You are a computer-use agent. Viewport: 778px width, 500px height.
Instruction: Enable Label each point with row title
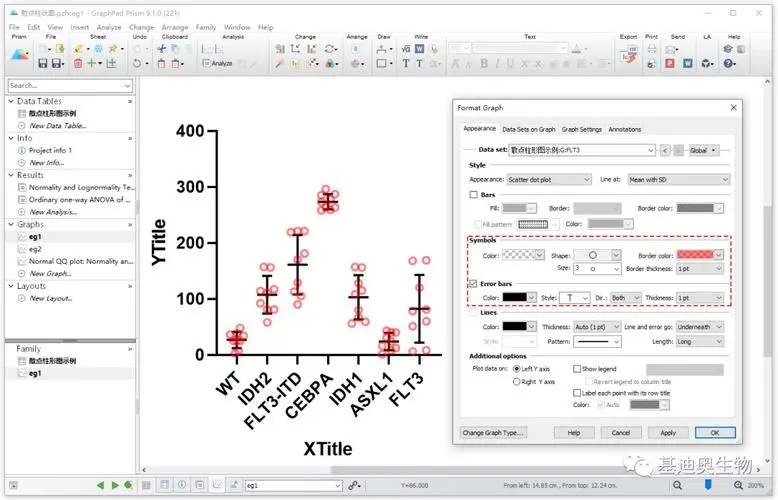[577, 393]
